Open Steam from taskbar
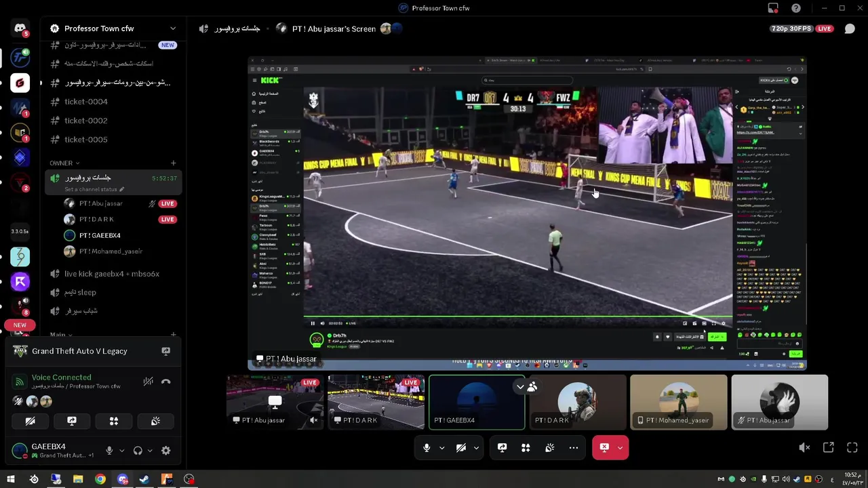 point(144,479)
